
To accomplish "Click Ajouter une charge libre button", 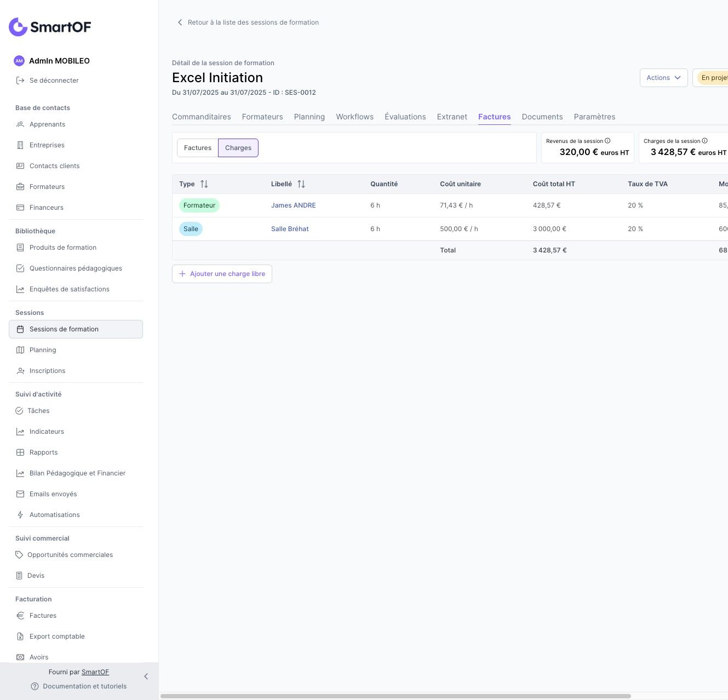I will click(x=222, y=274).
